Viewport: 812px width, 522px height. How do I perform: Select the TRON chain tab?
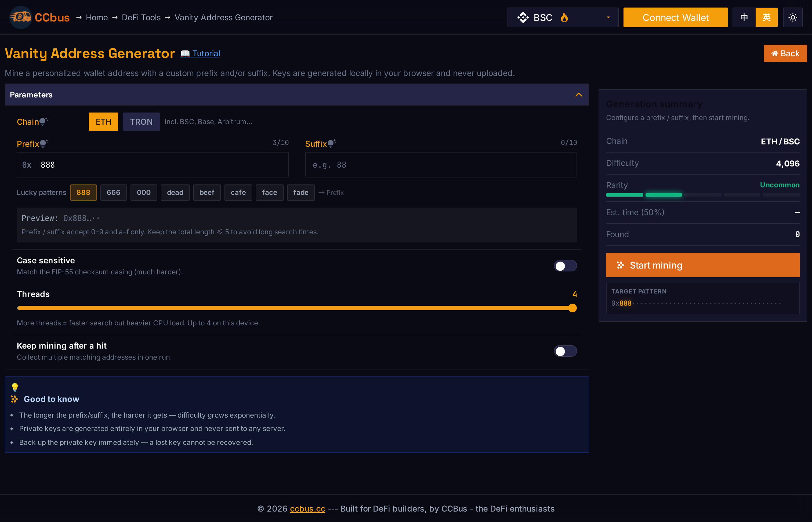coord(141,122)
